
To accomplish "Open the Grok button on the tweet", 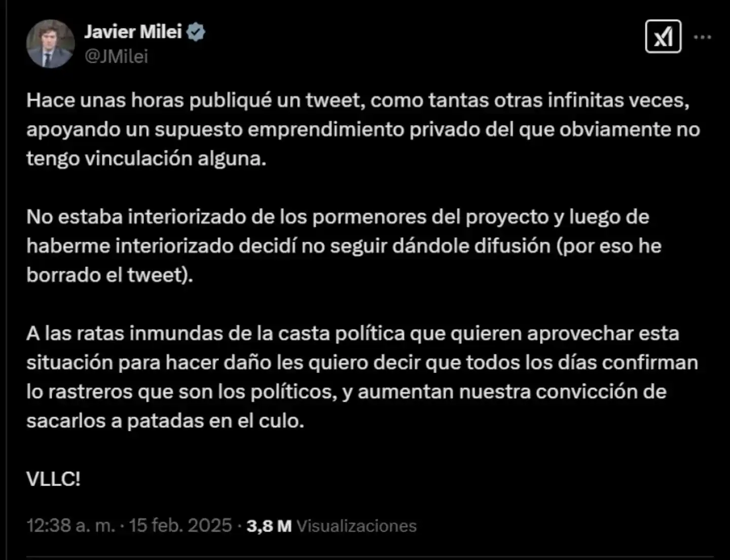I will [x=663, y=36].
